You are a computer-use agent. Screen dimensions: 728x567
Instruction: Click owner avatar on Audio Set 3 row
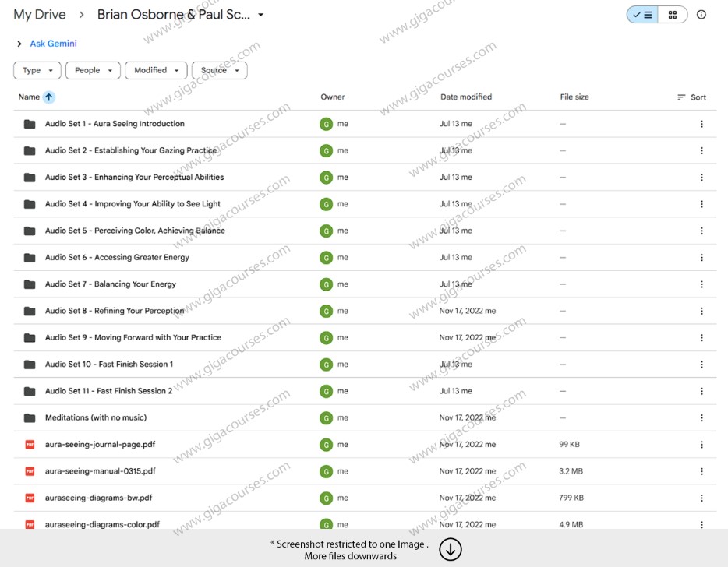[x=326, y=178]
